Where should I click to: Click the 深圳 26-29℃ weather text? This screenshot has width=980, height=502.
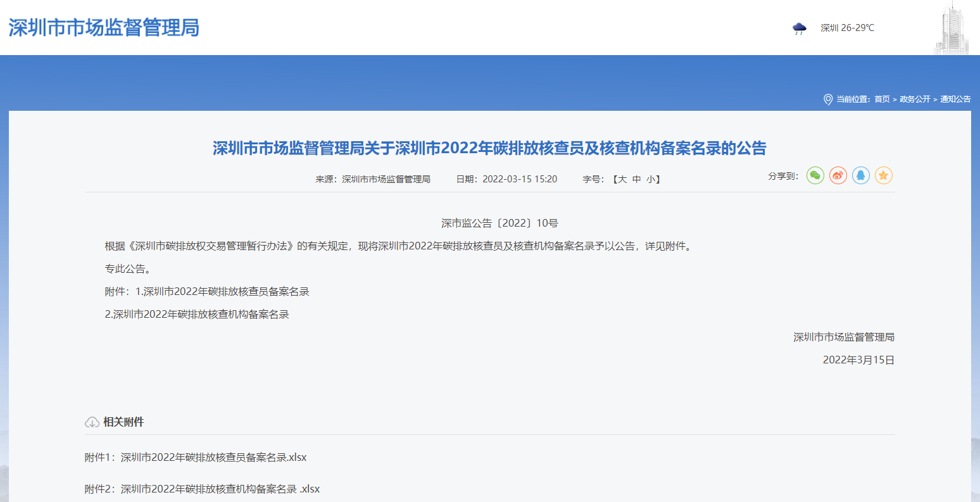pyautogui.click(x=847, y=28)
